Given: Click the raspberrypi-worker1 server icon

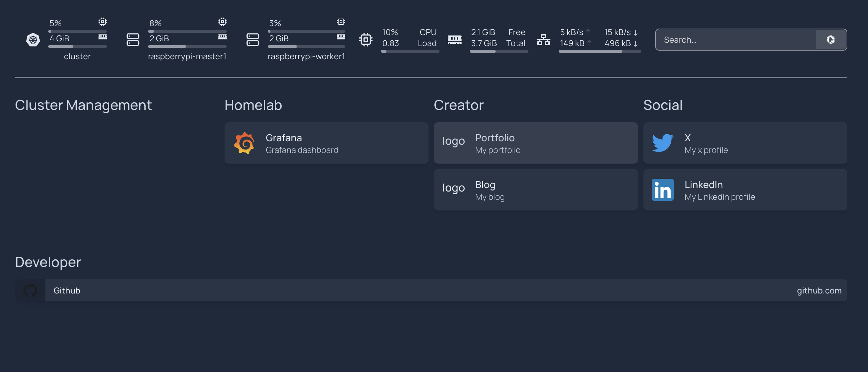Looking at the screenshot, I should coord(252,40).
